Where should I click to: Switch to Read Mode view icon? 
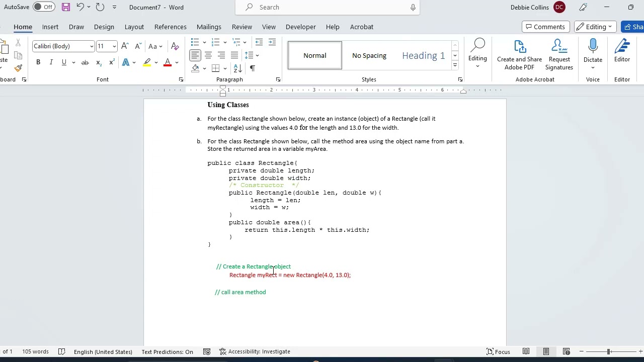(526, 351)
